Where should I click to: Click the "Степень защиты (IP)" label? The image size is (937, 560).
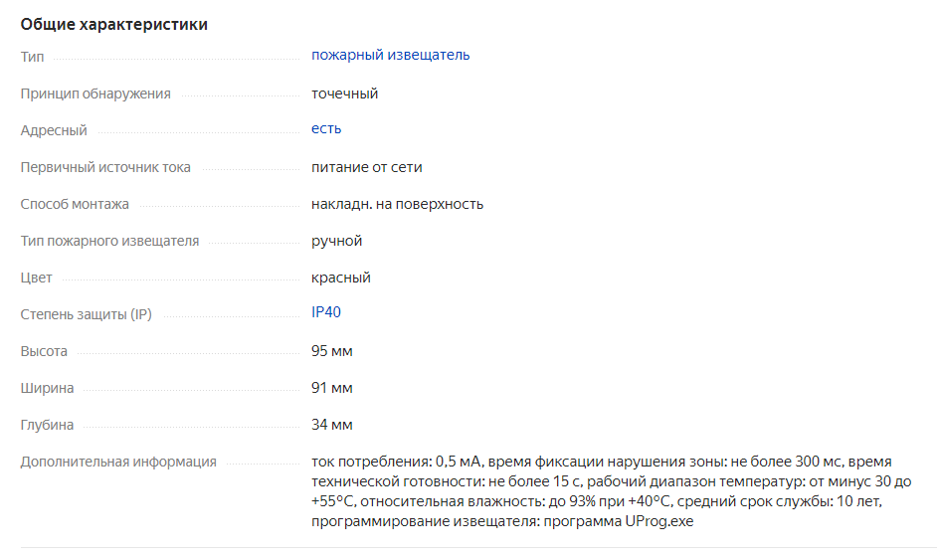[x=87, y=315]
